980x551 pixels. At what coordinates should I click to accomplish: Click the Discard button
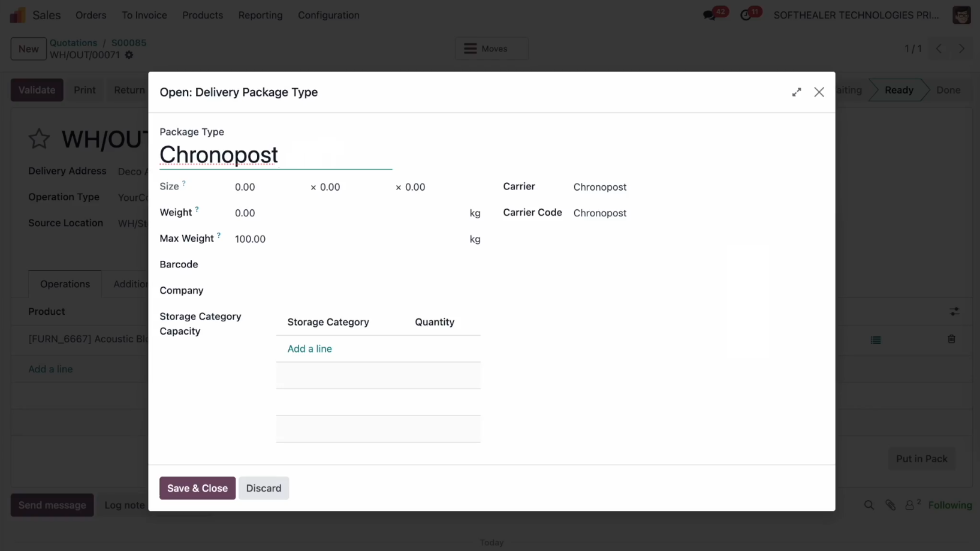[x=263, y=488]
